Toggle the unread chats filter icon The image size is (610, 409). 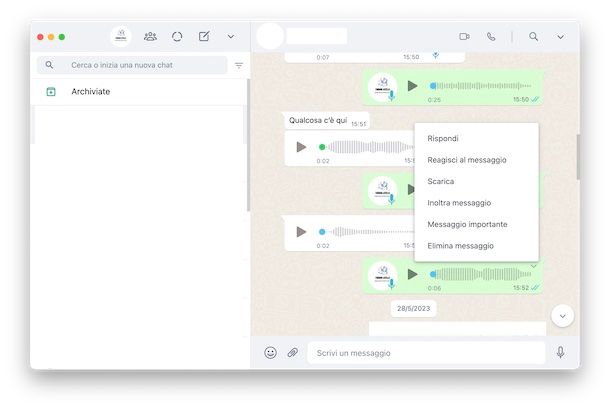click(239, 65)
